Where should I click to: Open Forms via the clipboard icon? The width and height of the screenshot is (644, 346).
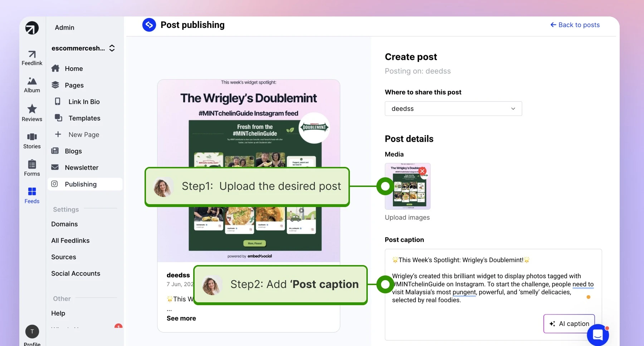click(x=32, y=168)
